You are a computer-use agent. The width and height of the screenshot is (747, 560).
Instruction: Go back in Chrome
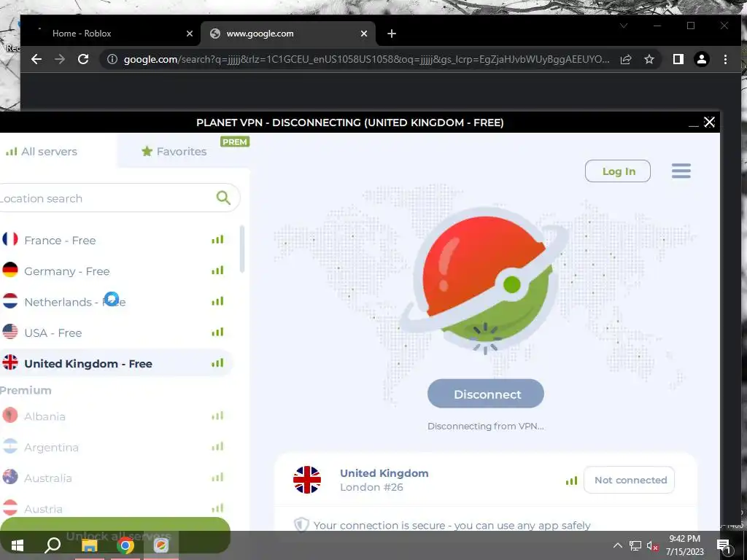(x=36, y=59)
